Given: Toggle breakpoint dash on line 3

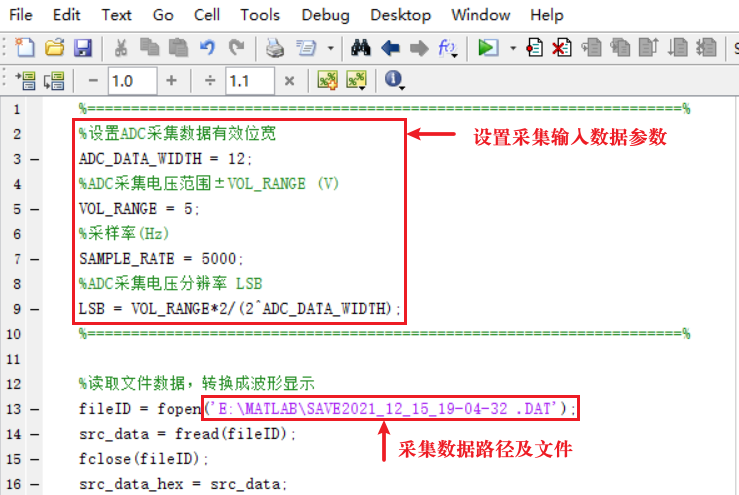Looking at the screenshot, I should (36, 159).
